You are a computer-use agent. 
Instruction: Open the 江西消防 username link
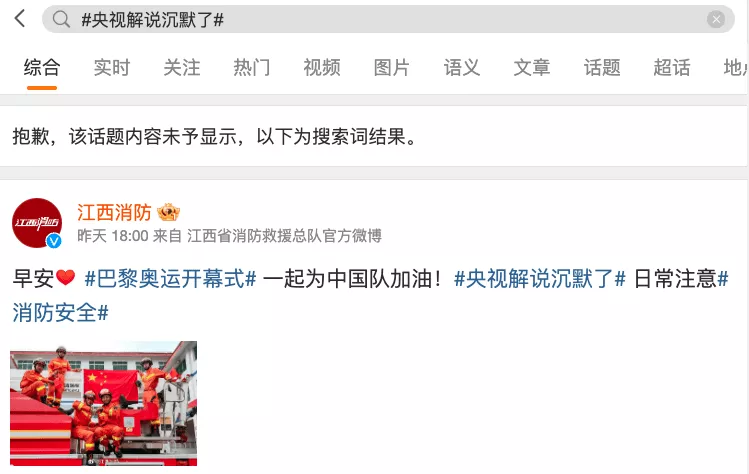tap(114, 213)
